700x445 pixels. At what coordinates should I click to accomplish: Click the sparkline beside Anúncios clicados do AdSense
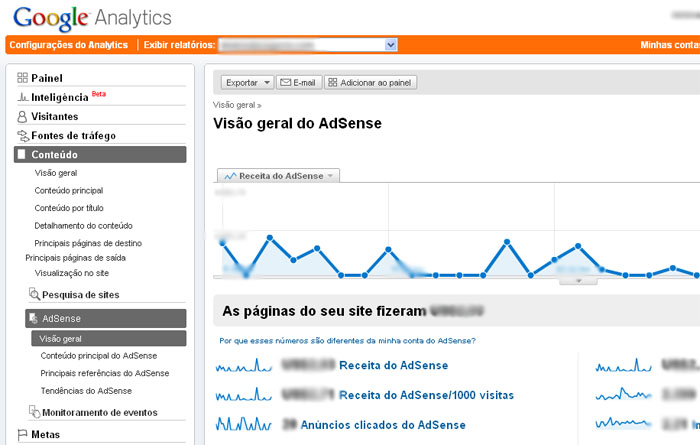(x=244, y=424)
